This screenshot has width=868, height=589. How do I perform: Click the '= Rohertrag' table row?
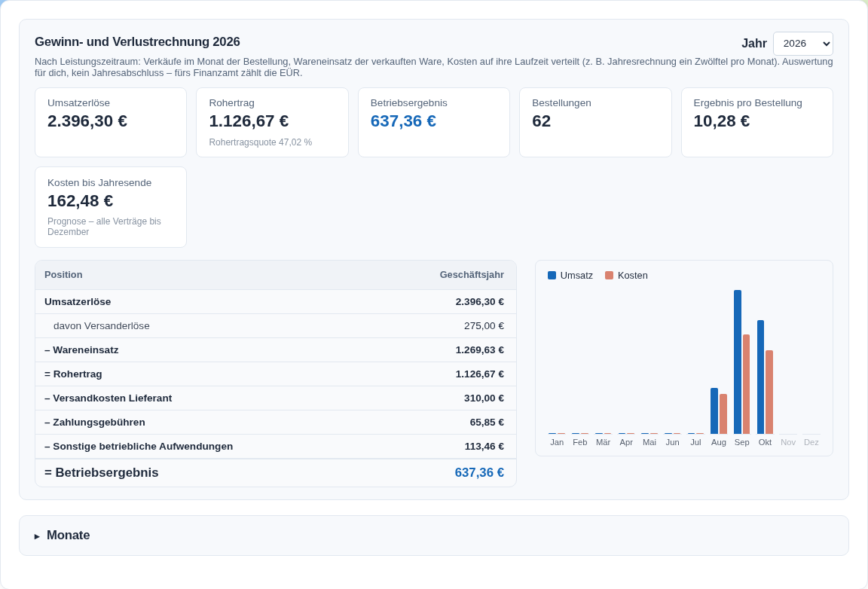(276, 374)
